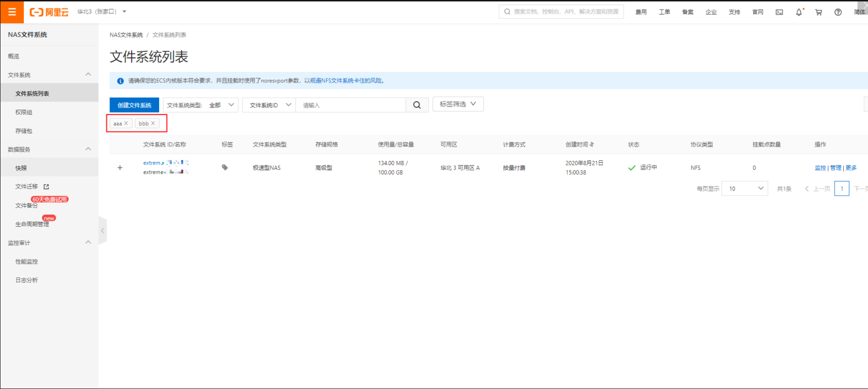The image size is (868, 389).
Task: Open 性能监控 in the sidebar
Action: [x=26, y=261]
